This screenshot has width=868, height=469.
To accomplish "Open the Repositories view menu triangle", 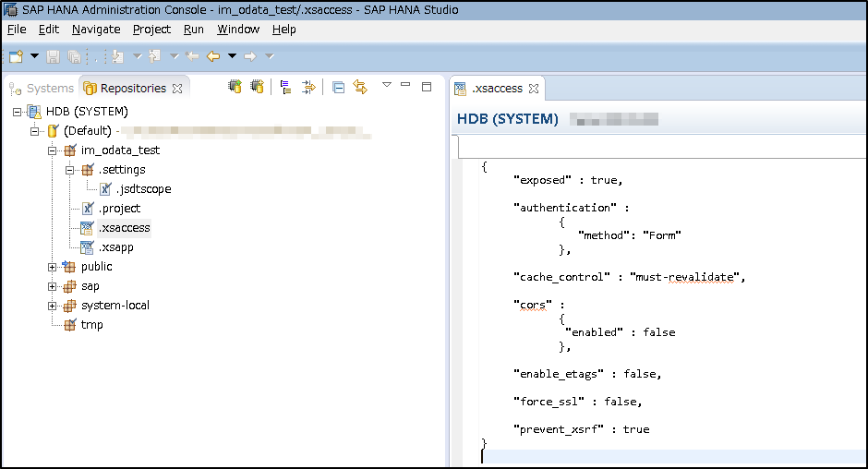I will pos(387,85).
